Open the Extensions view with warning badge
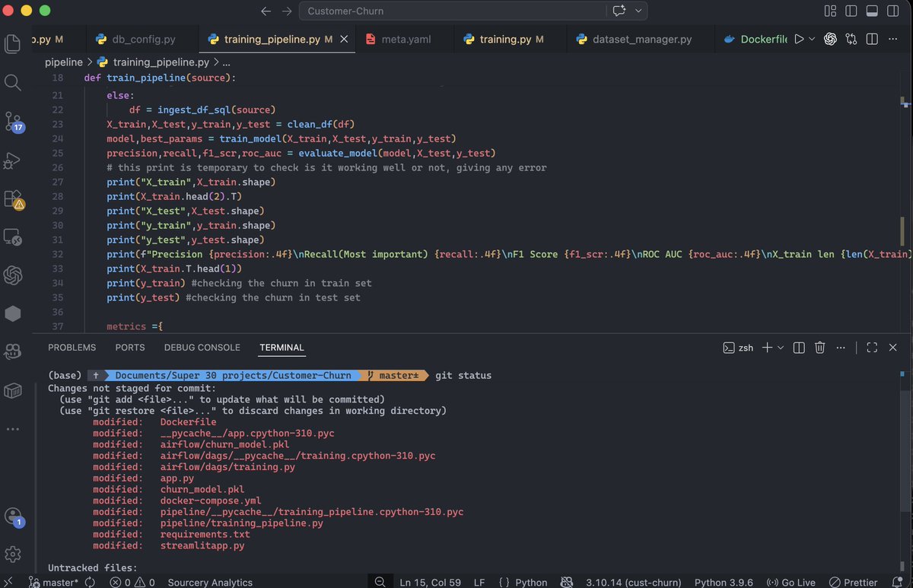This screenshot has height=588, width=913. [13, 199]
